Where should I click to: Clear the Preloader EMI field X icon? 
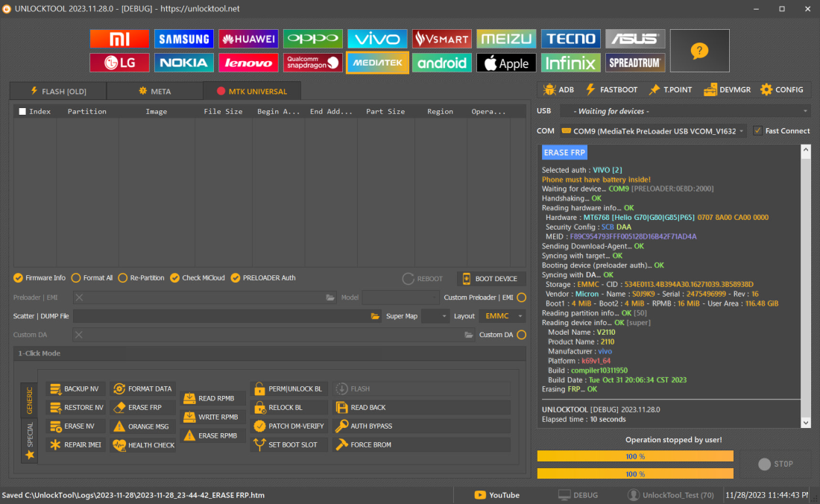[x=79, y=297]
